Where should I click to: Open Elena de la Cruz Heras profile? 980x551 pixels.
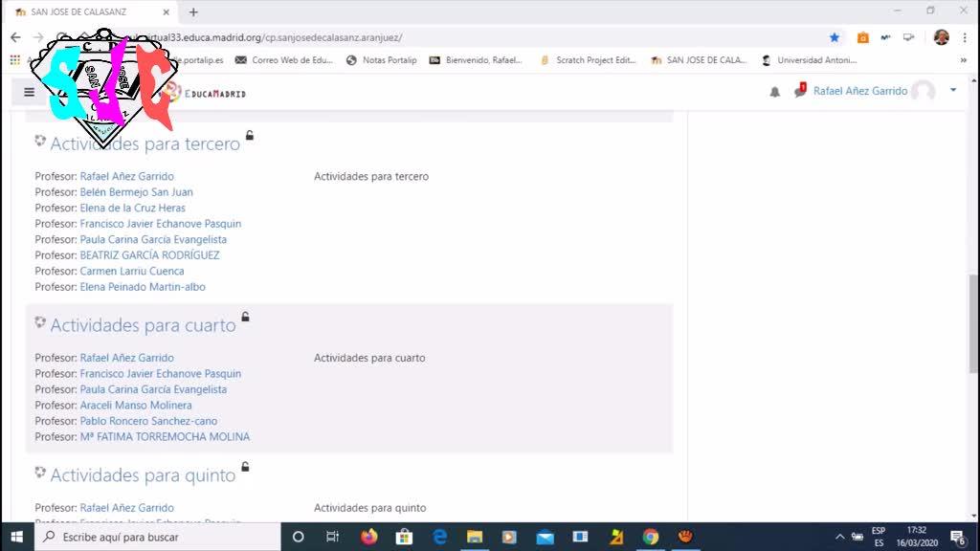pos(132,208)
